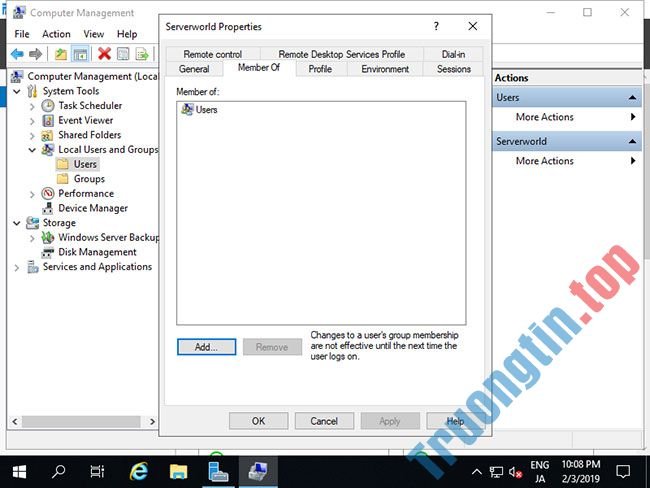Switch to the Dial-in tab

[x=453, y=54]
